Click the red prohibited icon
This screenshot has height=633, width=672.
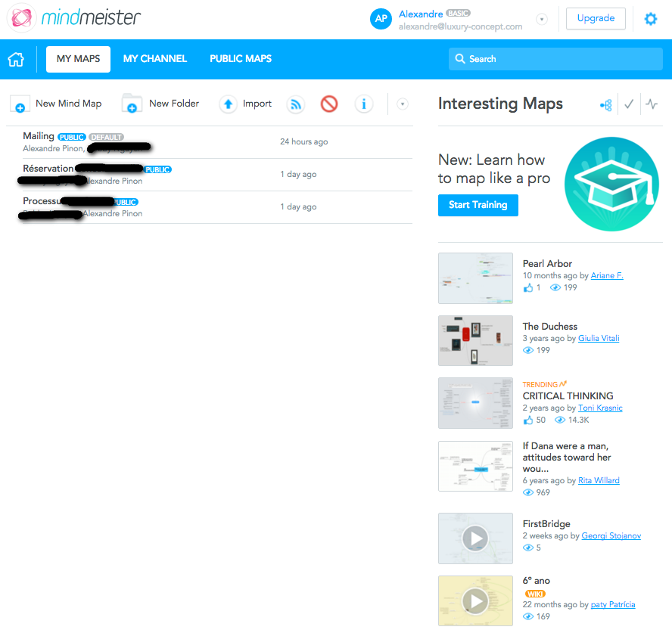[x=329, y=104]
